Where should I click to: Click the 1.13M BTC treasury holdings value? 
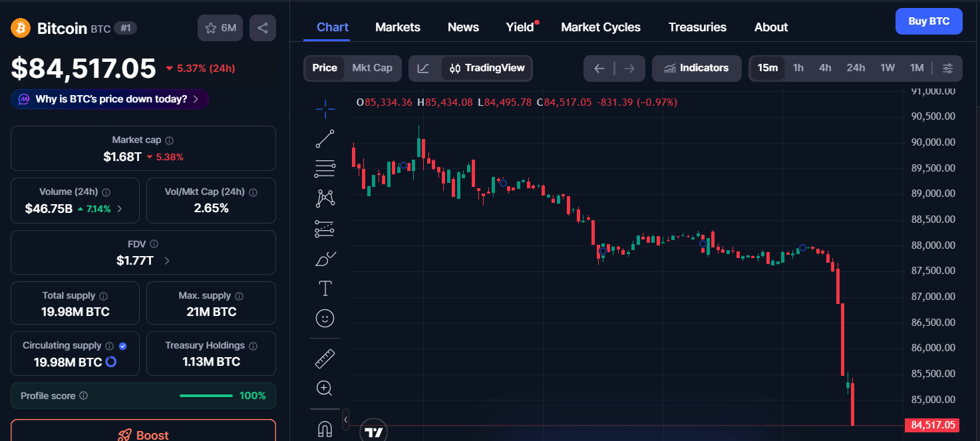(x=211, y=362)
